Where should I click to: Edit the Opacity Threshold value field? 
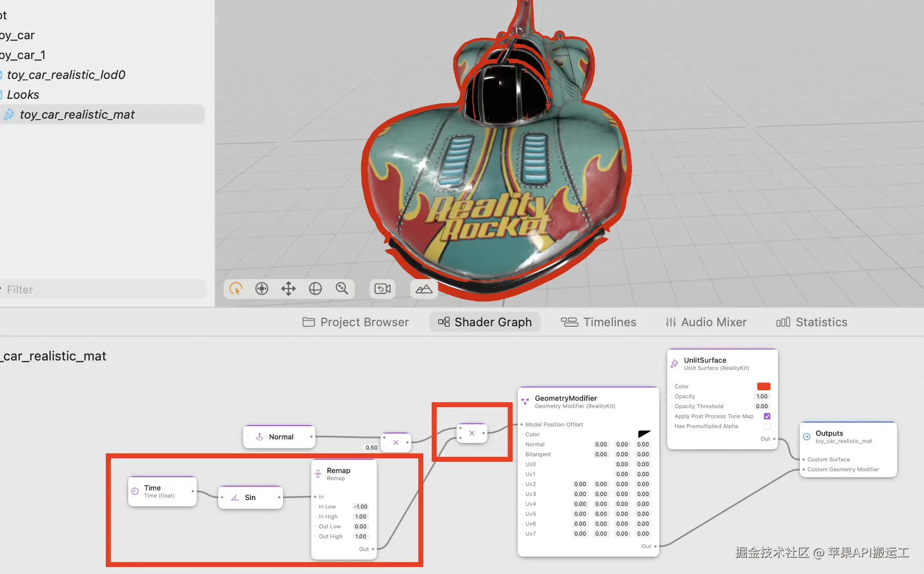click(762, 406)
